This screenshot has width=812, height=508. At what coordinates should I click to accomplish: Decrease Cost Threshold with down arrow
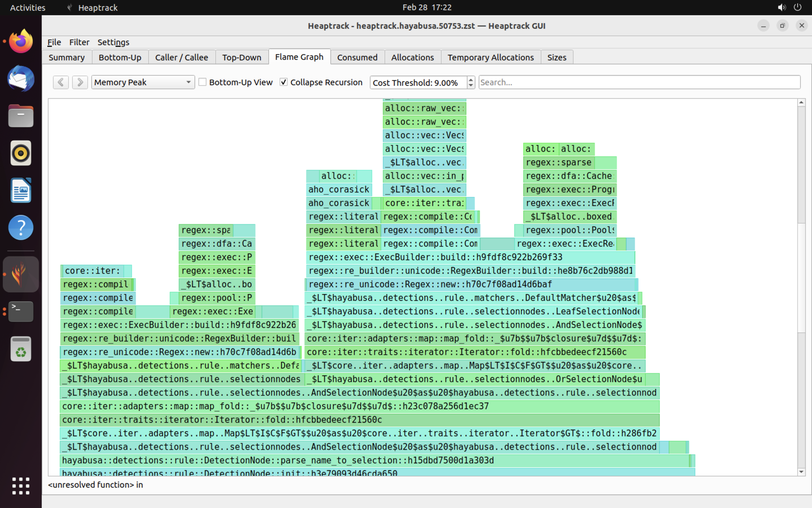[x=471, y=85]
